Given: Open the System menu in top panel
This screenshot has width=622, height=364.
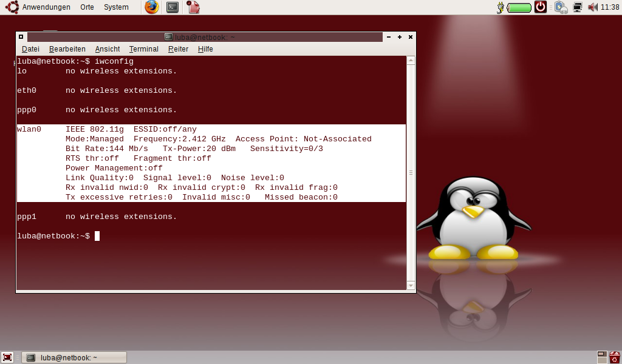Looking at the screenshot, I should tap(116, 7).
